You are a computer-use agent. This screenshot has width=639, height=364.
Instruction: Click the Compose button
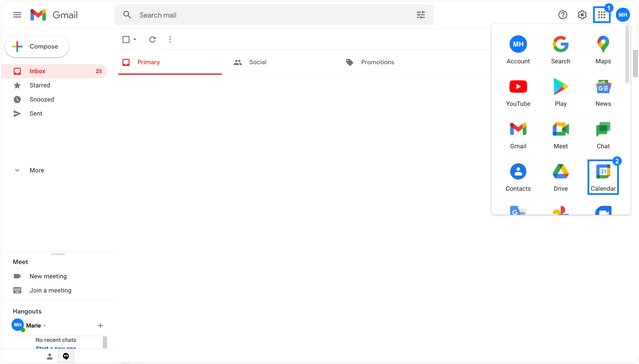(x=37, y=46)
